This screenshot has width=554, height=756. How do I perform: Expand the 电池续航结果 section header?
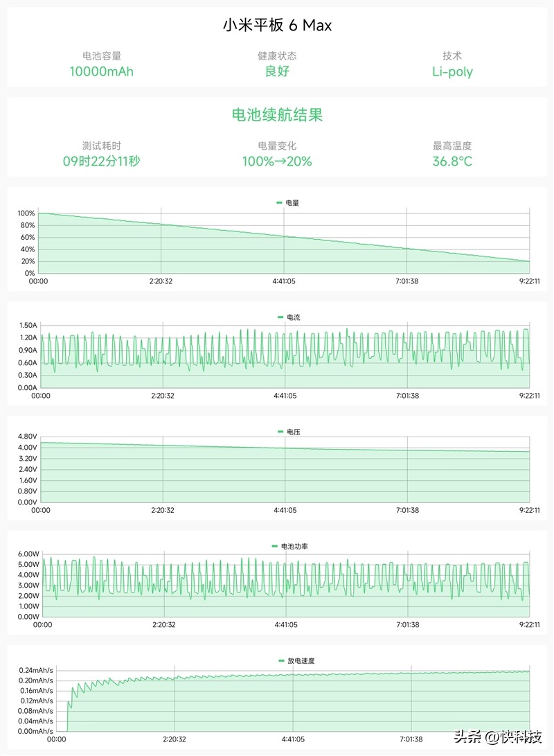[x=277, y=116]
